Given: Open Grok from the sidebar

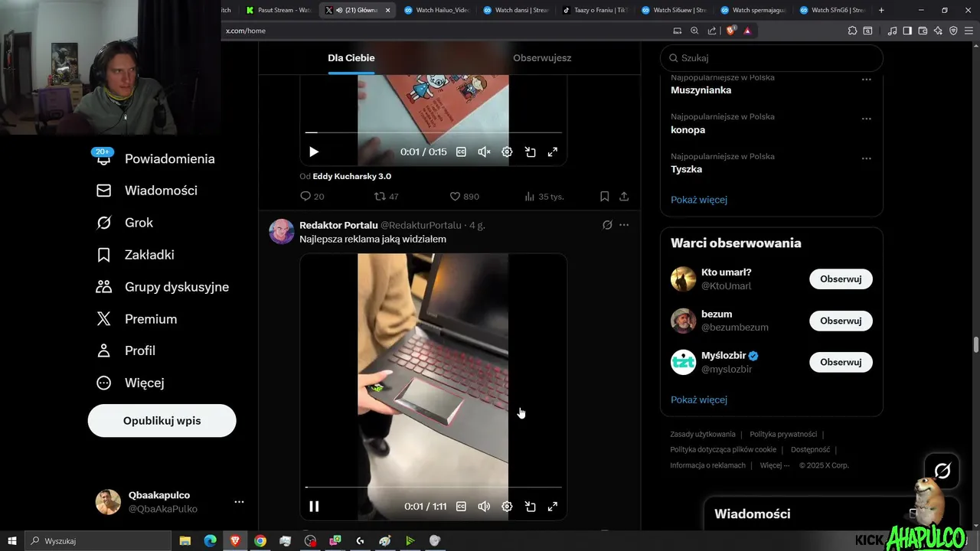Looking at the screenshot, I should tap(124, 223).
